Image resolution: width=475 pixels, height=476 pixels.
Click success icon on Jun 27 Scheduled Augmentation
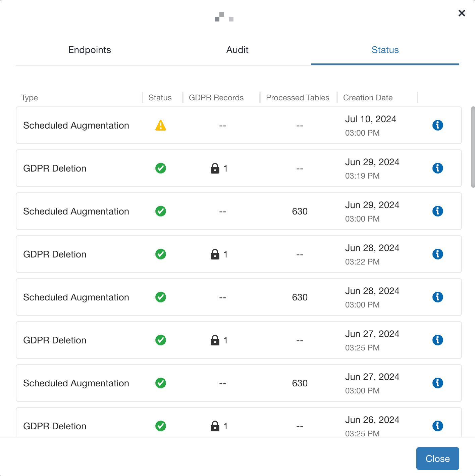point(161,383)
